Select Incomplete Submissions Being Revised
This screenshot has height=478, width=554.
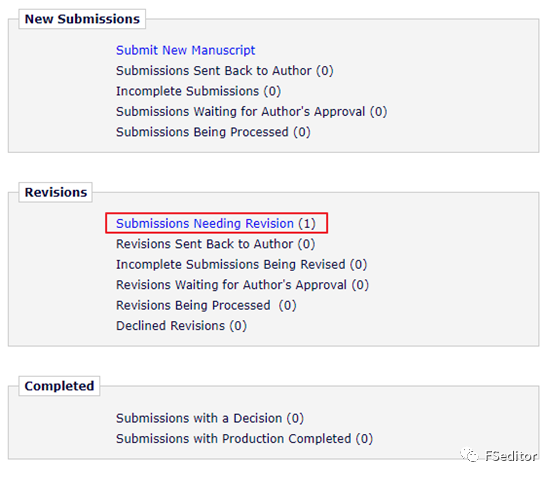tap(242, 264)
